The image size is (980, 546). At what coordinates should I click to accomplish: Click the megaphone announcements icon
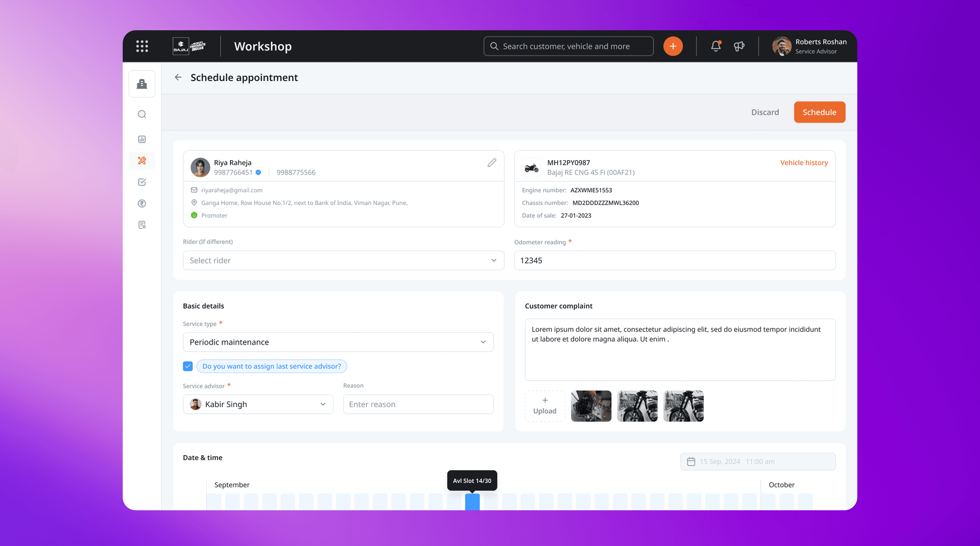[x=739, y=46]
